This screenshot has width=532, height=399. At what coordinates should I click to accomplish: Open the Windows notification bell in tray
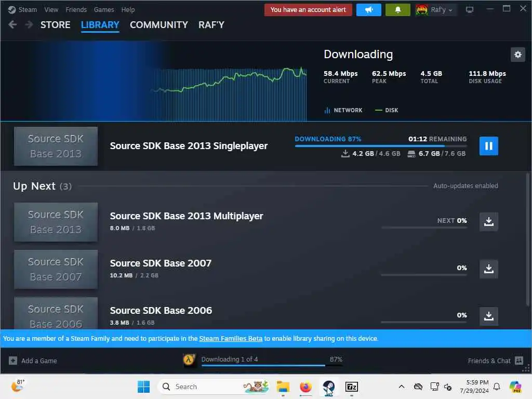497,387
